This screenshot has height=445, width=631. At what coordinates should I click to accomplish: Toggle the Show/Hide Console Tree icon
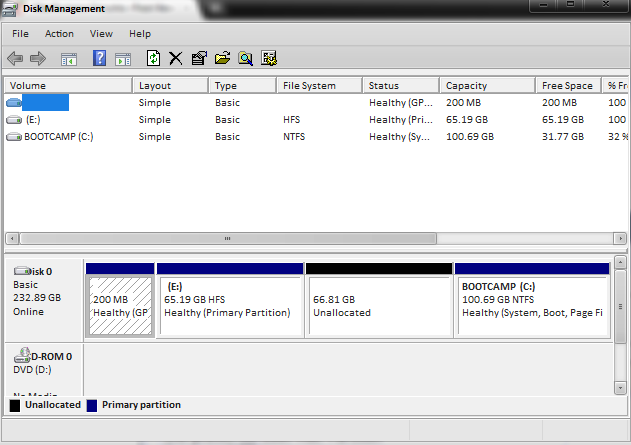(69, 59)
